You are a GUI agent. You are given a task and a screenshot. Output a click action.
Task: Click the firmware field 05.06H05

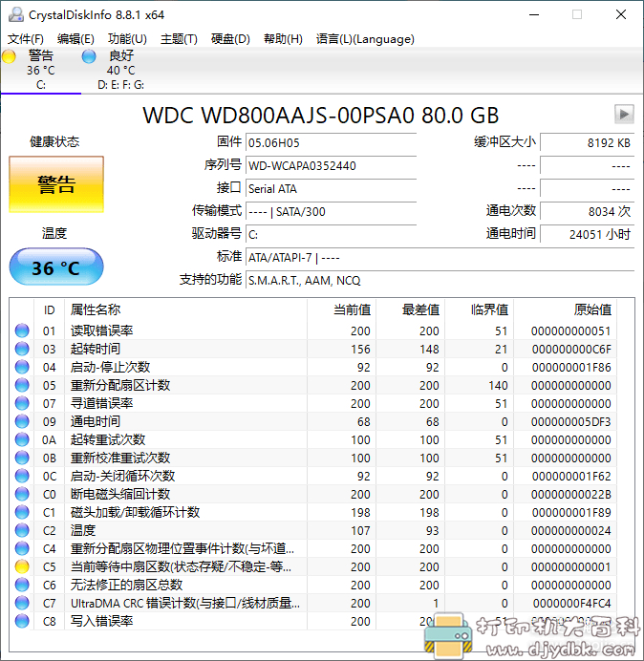[x=331, y=143]
